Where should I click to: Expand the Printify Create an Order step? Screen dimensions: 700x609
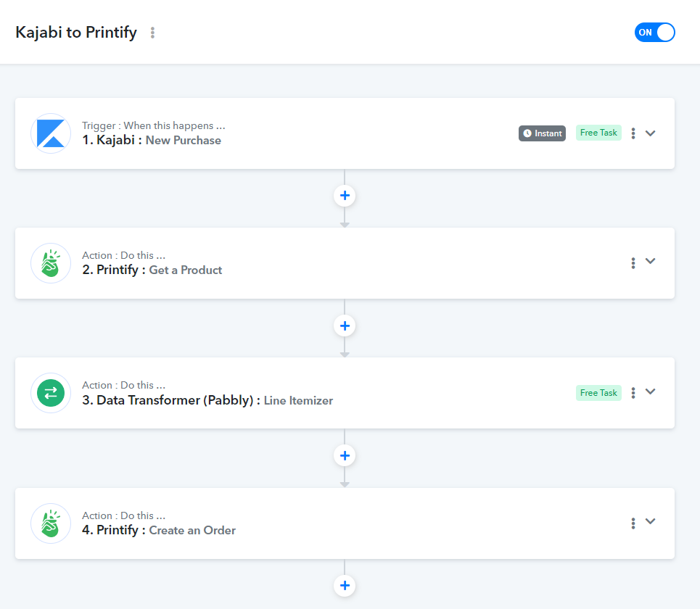[651, 521]
